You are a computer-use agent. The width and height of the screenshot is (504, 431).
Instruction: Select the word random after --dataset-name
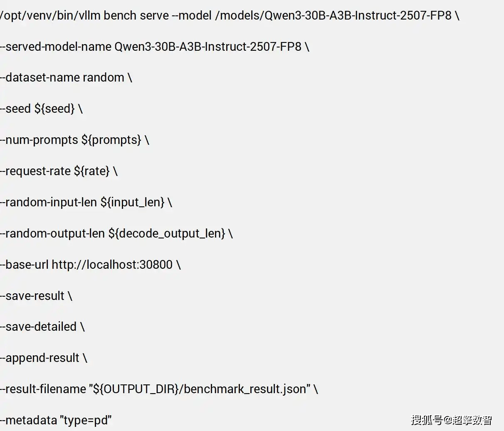coord(103,78)
